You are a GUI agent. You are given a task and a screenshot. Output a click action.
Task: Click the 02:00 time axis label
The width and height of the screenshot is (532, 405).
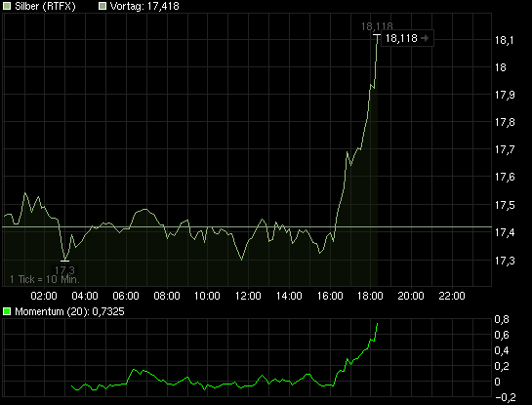[44, 296]
